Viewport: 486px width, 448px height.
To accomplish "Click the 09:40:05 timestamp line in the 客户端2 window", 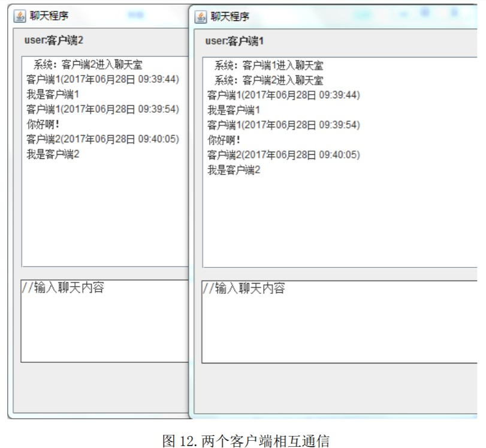I will 103,139.
